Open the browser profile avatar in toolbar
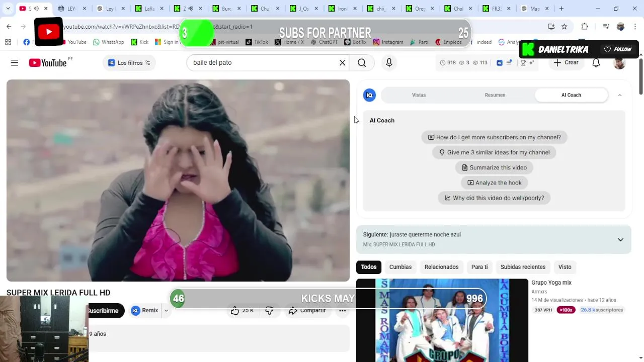The image size is (644, 362). pyautogui.click(x=620, y=27)
